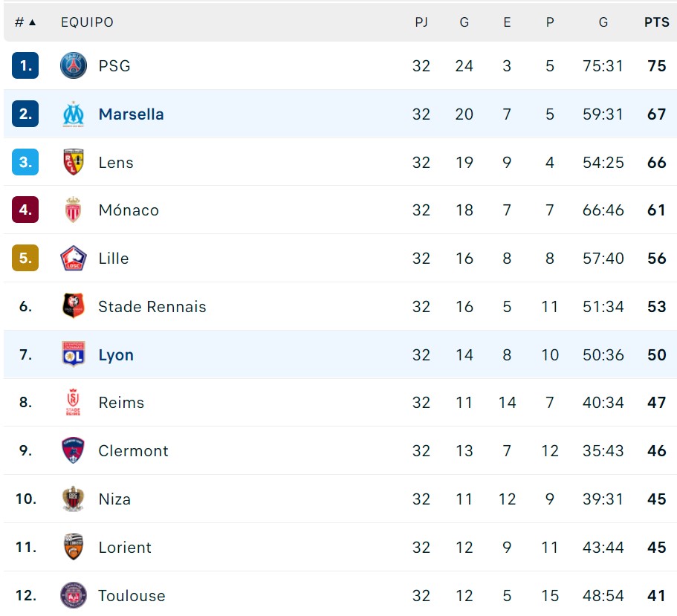
Task: Click the Marsella team logo
Action: [x=74, y=114]
